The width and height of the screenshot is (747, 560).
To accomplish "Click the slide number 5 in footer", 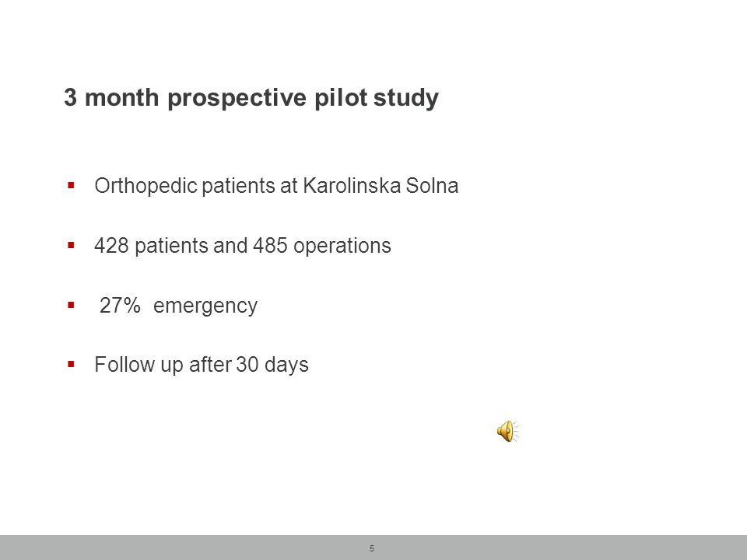I will tap(372, 548).
